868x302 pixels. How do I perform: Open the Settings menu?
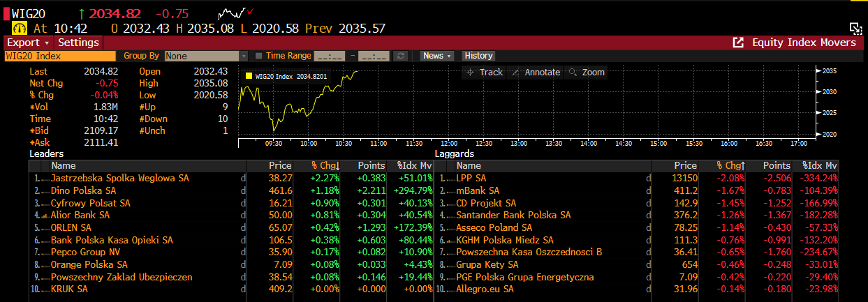[x=78, y=43]
